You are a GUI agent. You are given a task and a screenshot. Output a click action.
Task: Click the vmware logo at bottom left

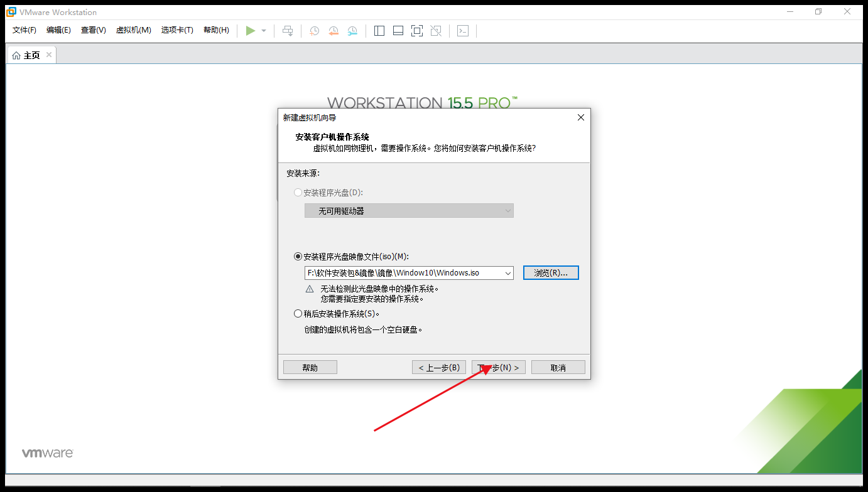pos(48,452)
